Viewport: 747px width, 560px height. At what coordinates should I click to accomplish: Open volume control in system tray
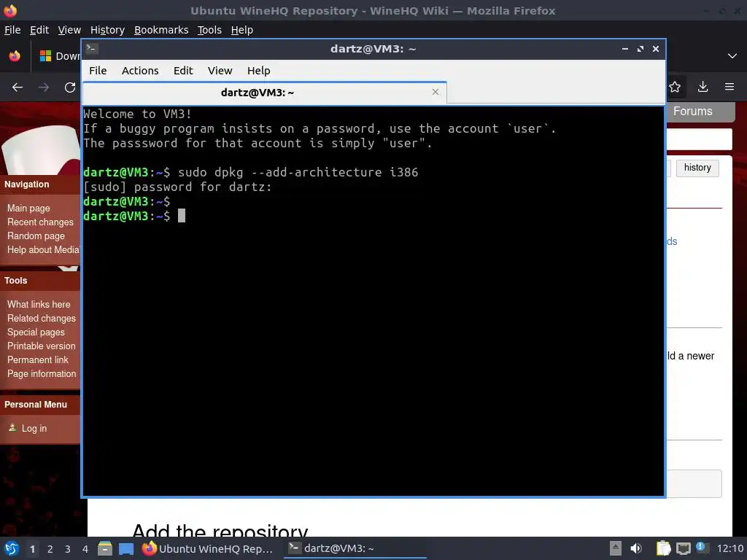click(636, 548)
